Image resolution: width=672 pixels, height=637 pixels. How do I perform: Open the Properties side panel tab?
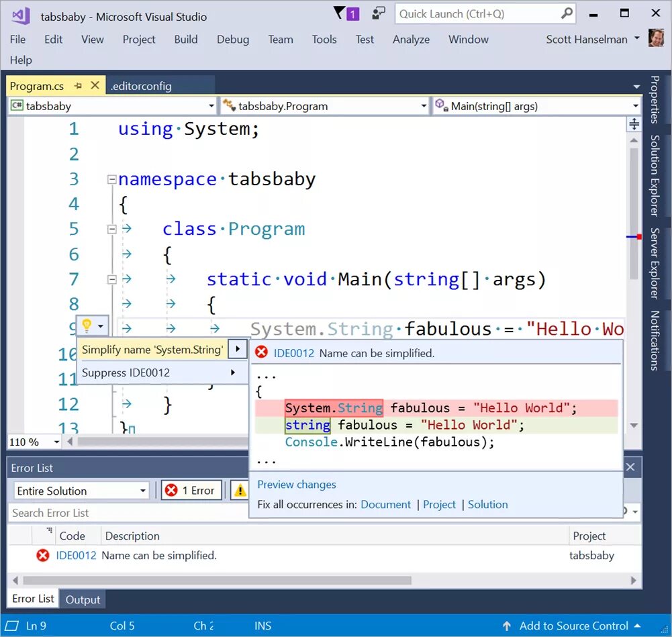pyautogui.click(x=654, y=99)
